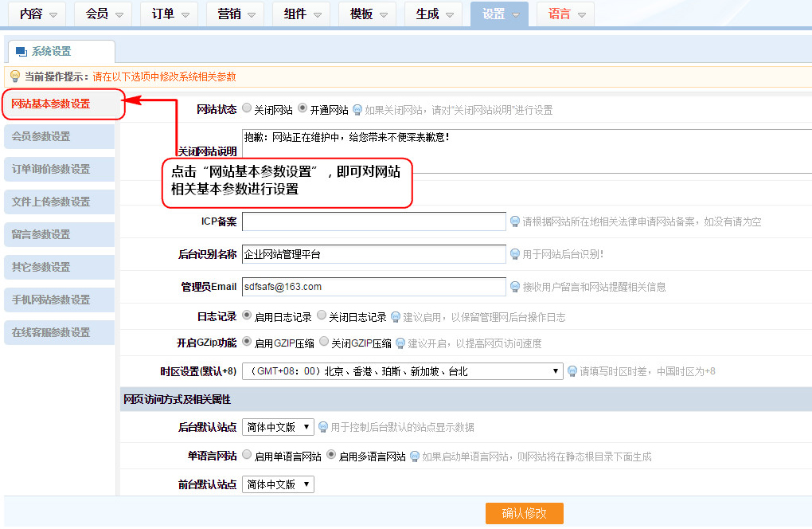Expand the 后台默认站点 dropdown

click(278, 427)
